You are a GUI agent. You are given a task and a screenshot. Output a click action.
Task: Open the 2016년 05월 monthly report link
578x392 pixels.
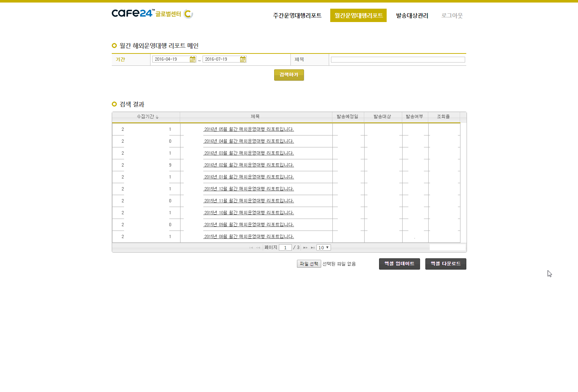click(249, 129)
